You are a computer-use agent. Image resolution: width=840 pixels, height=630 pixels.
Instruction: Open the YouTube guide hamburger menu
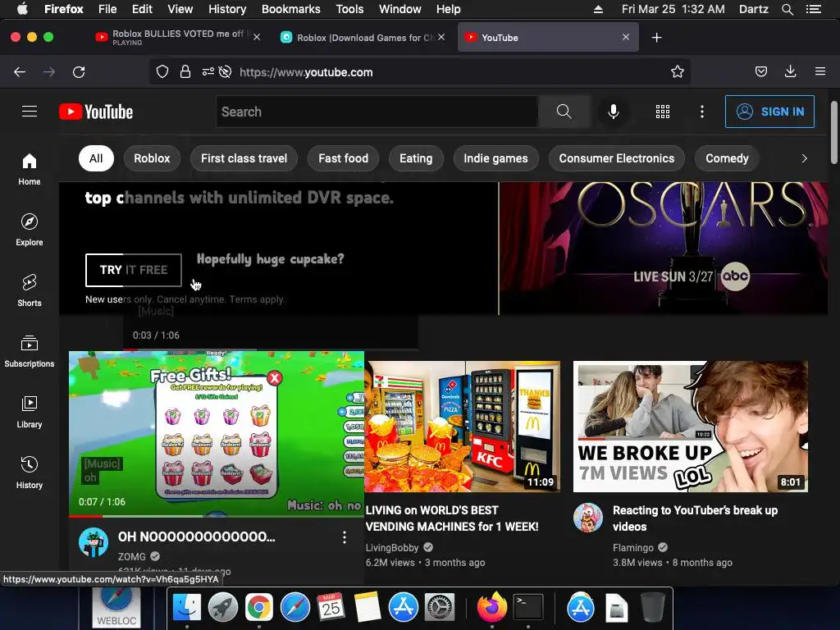30,112
